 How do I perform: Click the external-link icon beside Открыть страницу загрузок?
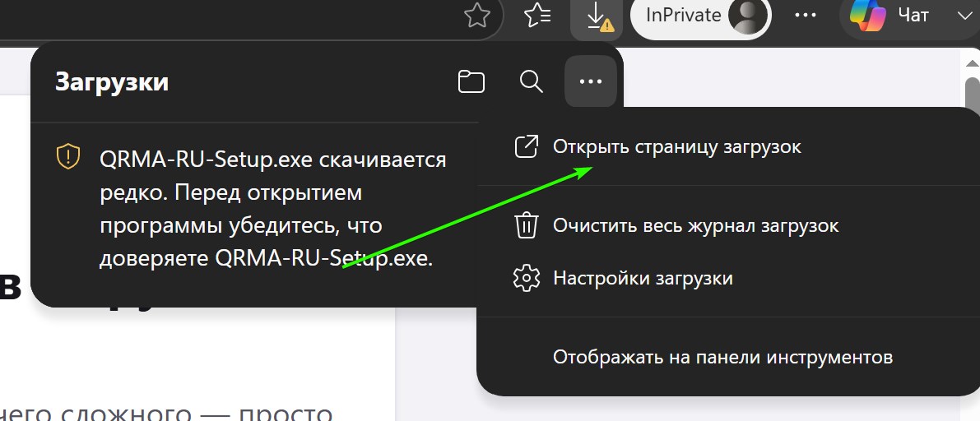pyautogui.click(x=526, y=147)
